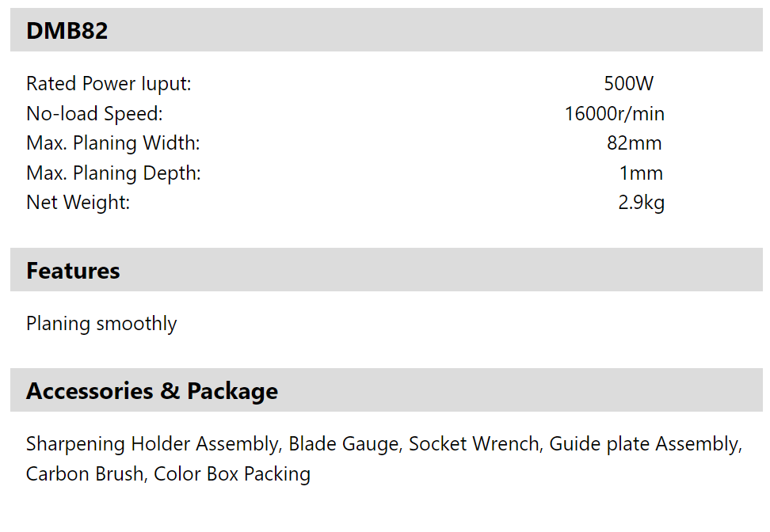The image size is (770, 532).
Task: Click the Carbon Brush accessory text
Action: pos(85,474)
